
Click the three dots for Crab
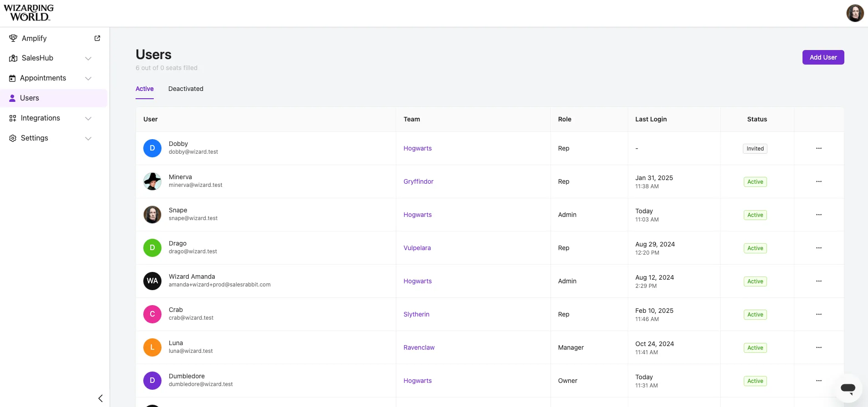point(818,314)
